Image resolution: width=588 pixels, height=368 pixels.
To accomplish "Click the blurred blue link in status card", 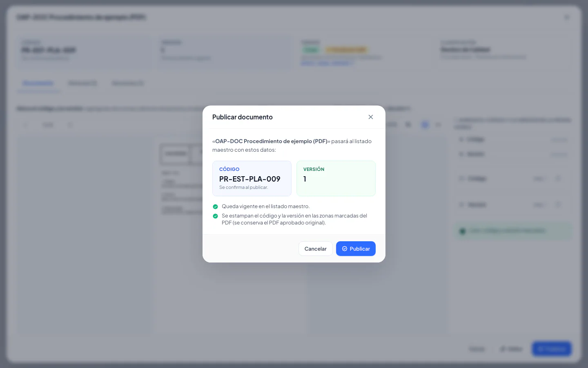I will tap(327, 63).
